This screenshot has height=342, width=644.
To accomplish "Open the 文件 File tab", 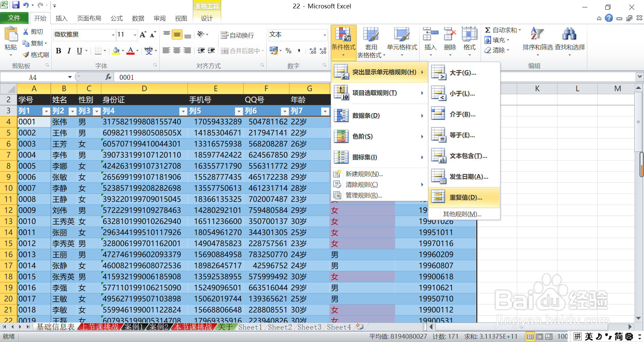I will pyautogui.click(x=14, y=18).
